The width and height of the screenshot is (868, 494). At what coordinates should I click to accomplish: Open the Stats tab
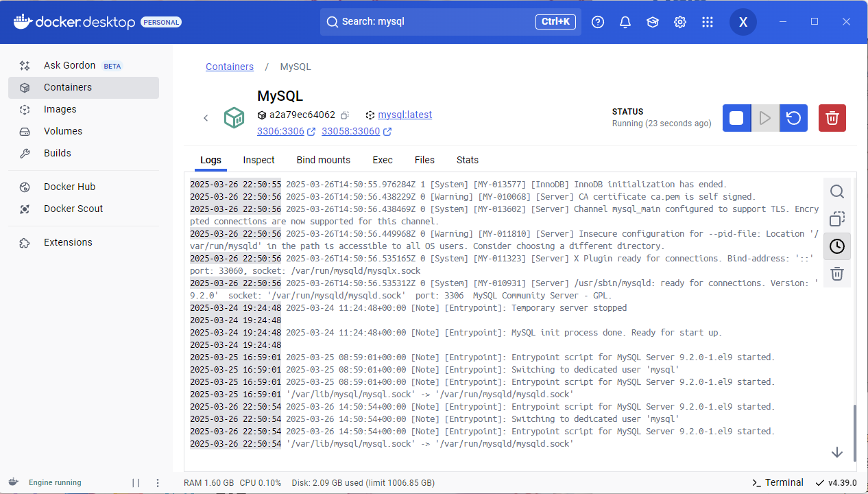467,160
